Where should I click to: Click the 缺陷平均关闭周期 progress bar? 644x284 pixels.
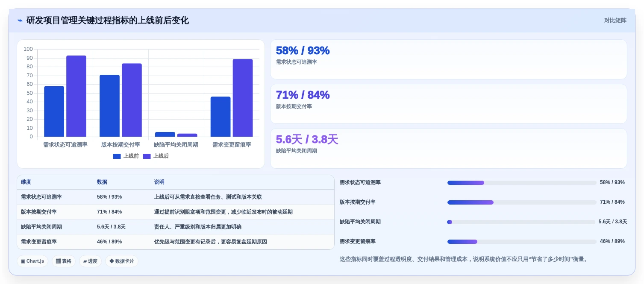tap(521, 222)
